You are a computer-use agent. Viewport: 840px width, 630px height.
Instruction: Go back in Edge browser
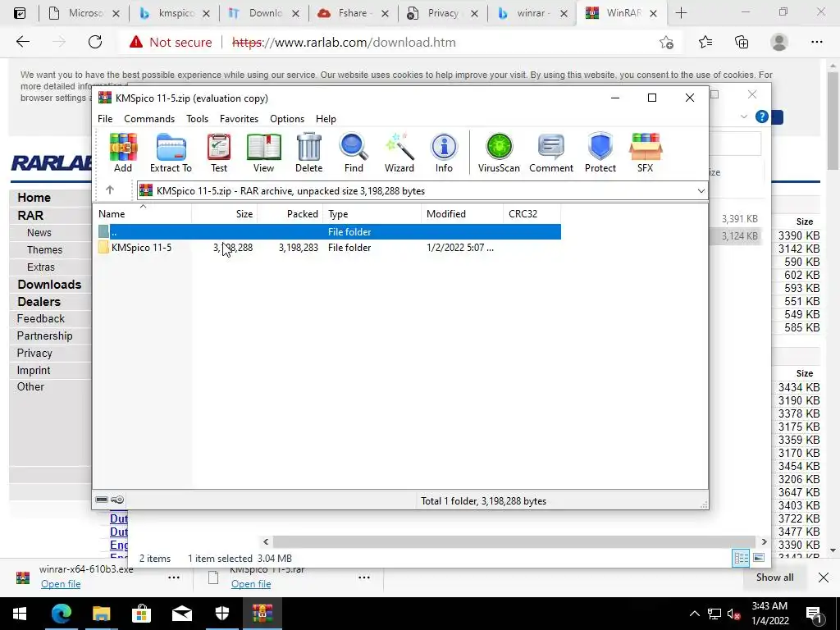point(22,42)
